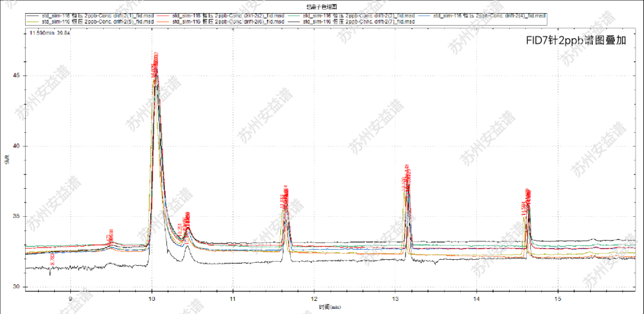Click the drift-2(7) legend entry
This screenshot has height=314, width=644.
[352, 21]
